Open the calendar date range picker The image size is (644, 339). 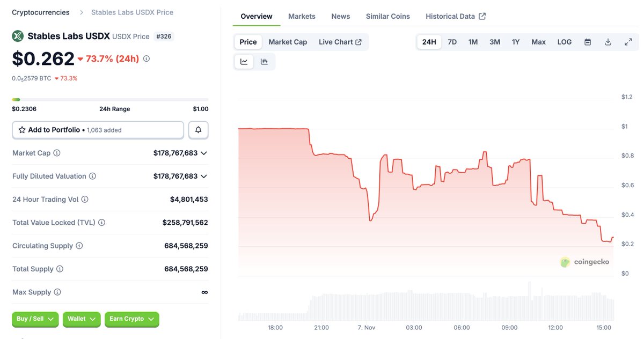point(588,42)
